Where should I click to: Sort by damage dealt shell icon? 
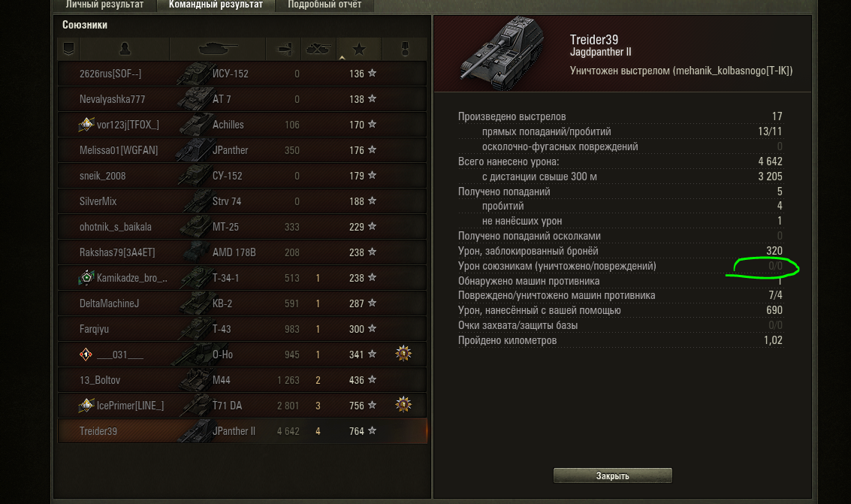click(x=285, y=50)
